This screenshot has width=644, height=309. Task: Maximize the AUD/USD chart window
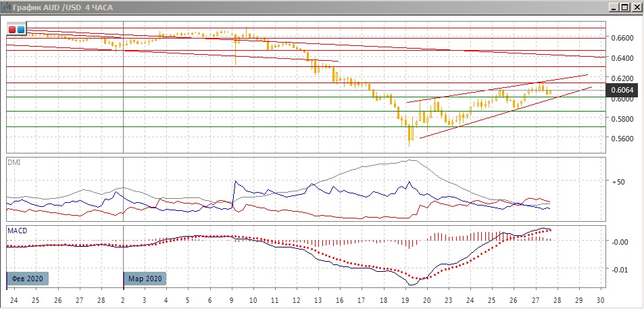coord(624,7)
